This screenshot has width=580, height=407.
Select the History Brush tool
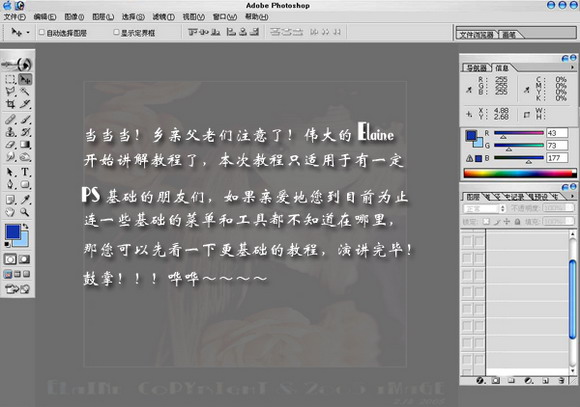25,132
